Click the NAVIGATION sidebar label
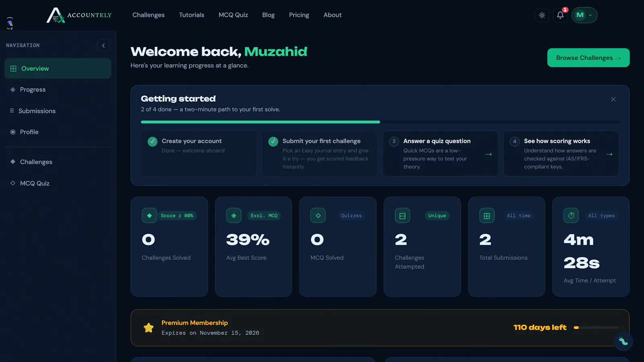Screen dimensions: 644x362 tap(23, 45)
